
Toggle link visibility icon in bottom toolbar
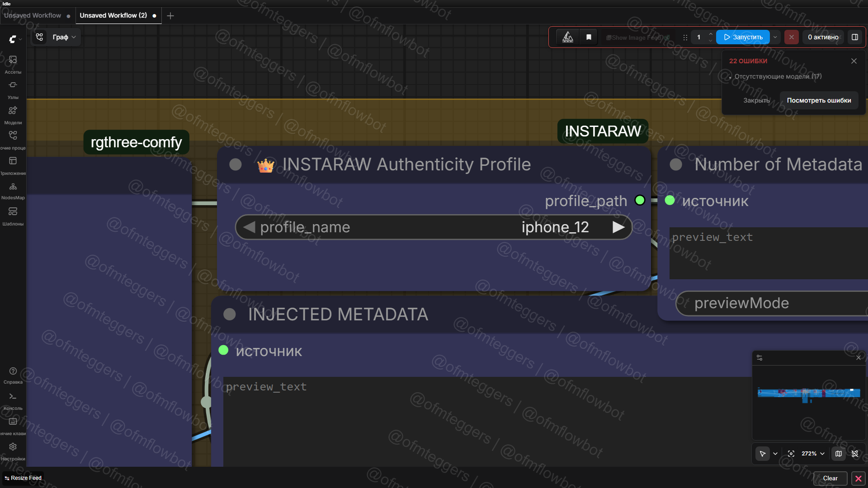pos(855,454)
